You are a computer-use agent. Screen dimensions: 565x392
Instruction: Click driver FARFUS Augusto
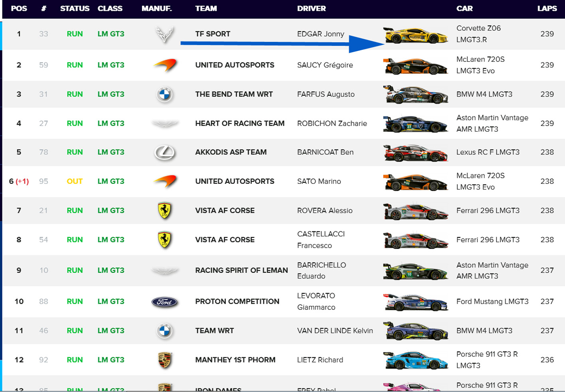[326, 94]
